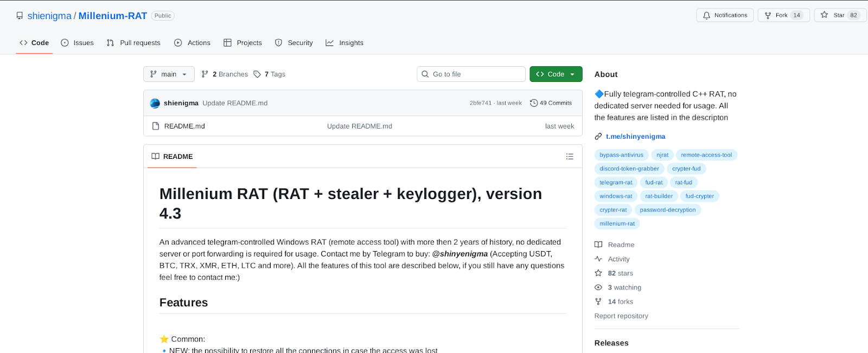Click the bypass-antivirus topic tag
This screenshot has height=353, width=868.
[x=621, y=155]
